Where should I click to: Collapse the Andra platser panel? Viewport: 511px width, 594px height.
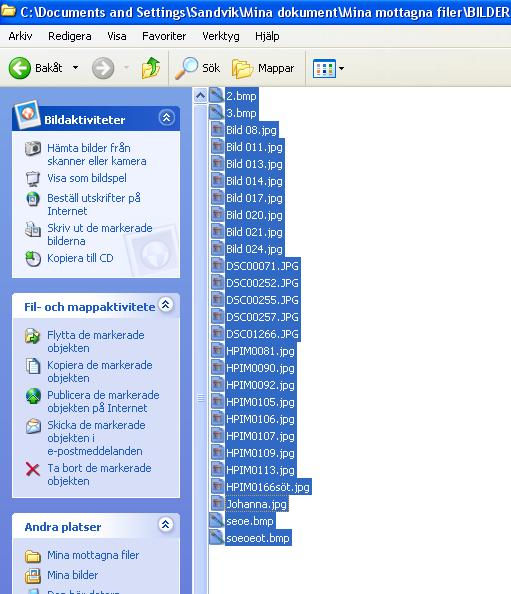(x=166, y=525)
